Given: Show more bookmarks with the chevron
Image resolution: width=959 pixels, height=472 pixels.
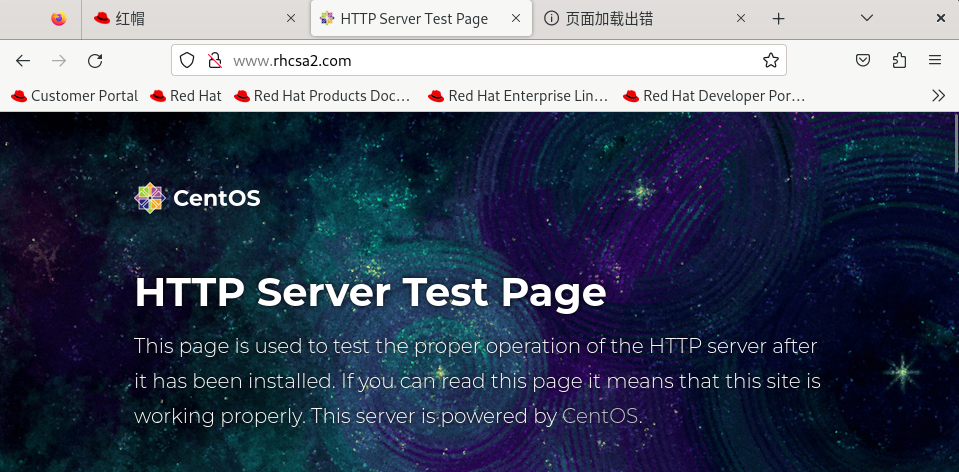Looking at the screenshot, I should [x=938, y=95].
